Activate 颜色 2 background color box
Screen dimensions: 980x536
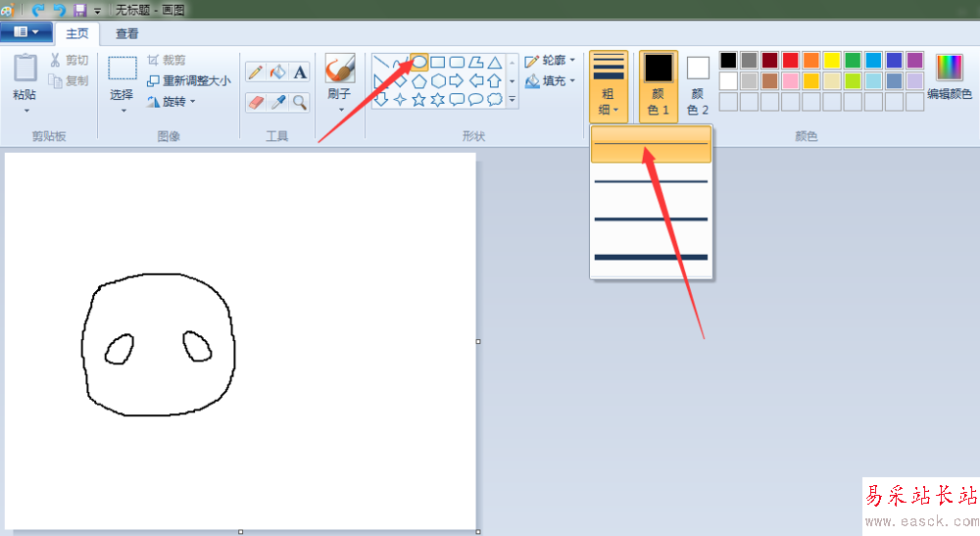(698, 86)
